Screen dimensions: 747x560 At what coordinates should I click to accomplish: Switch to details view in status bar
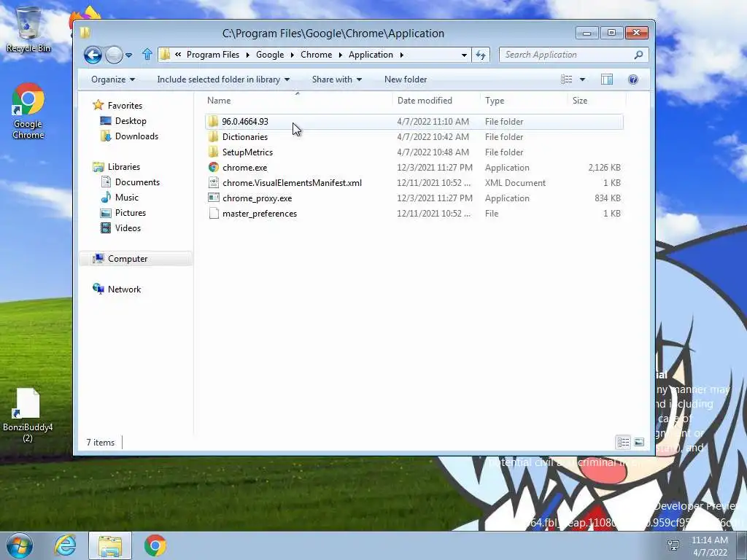pyautogui.click(x=623, y=443)
